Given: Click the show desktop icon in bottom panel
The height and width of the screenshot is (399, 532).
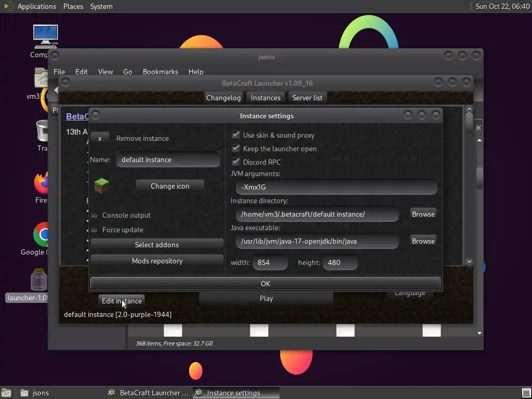Looking at the screenshot, I should [6, 393].
